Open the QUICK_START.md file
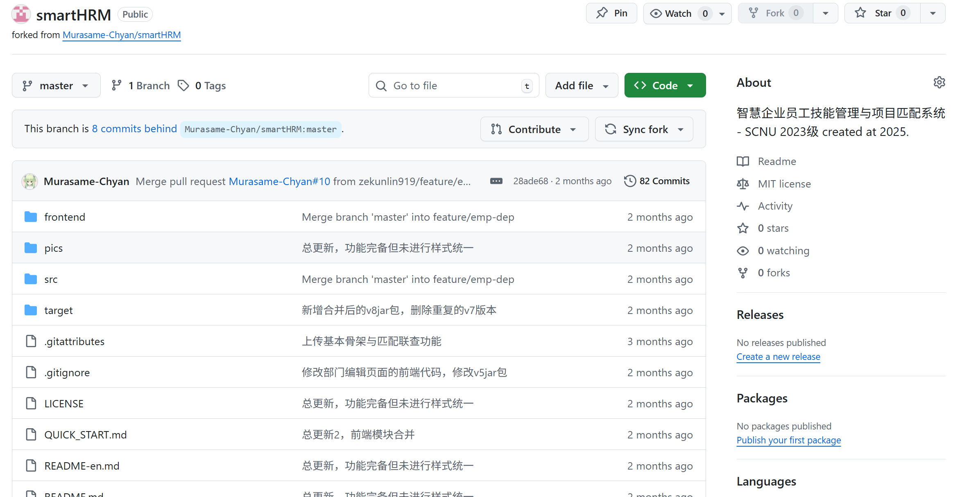 pyautogui.click(x=86, y=435)
